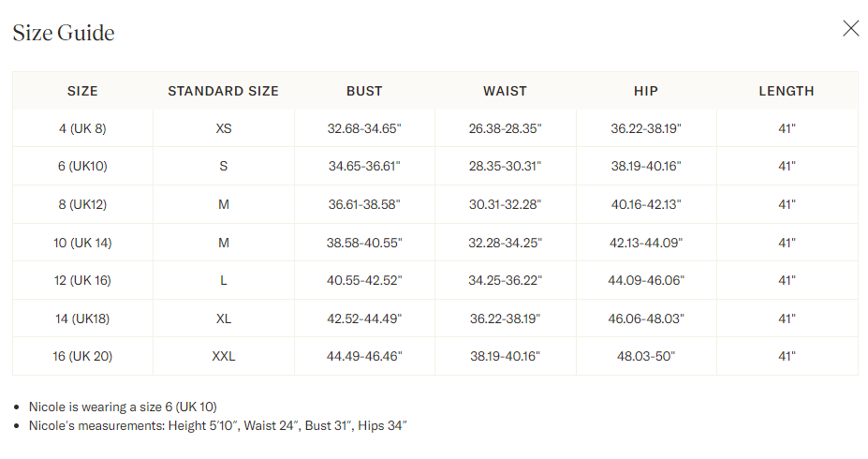
Task: Click the 16 (UK 20) size cell
Action: tap(82, 356)
